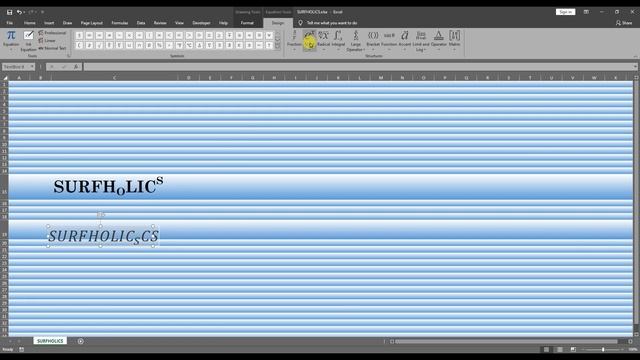
Task: Insert the multiplication sign symbol
Action: coord(129,36)
